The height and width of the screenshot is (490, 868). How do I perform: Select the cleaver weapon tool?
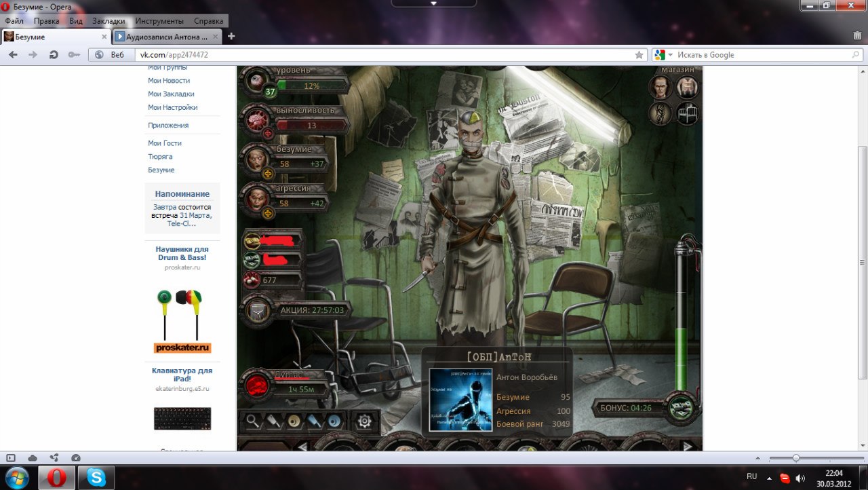(x=273, y=421)
